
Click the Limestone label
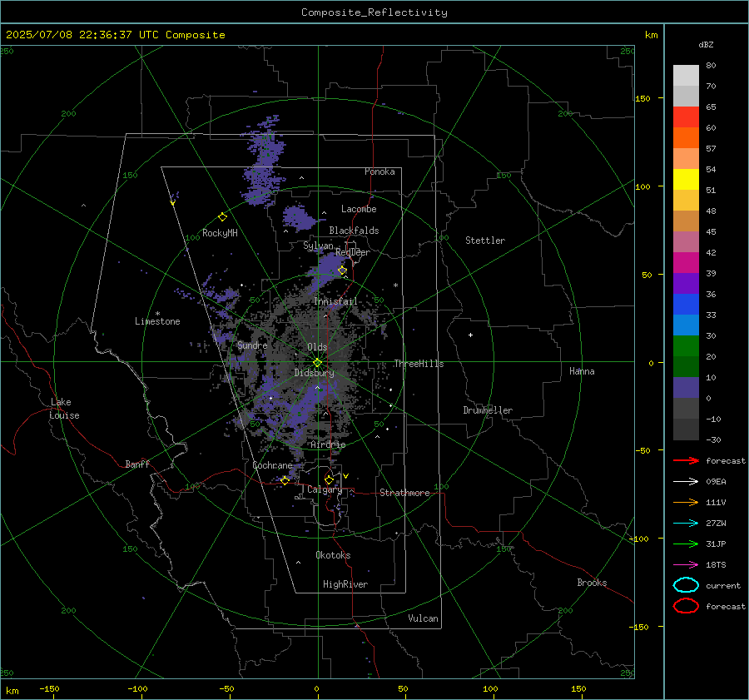[157, 321]
